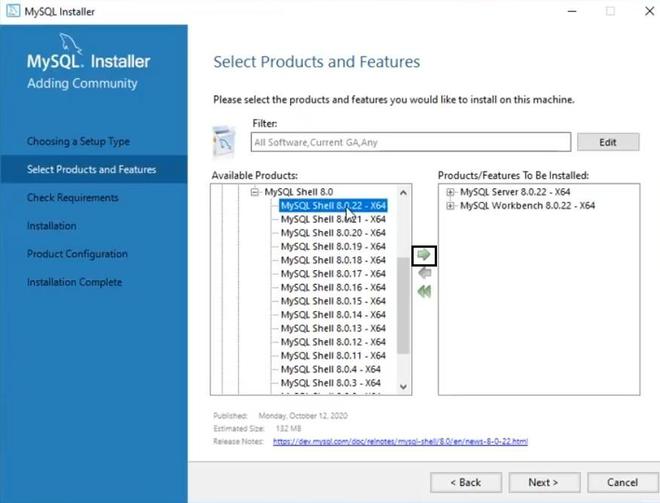Proceed with the Next button
Viewport: 660px width, 503px height.
pyautogui.click(x=544, y=482)
